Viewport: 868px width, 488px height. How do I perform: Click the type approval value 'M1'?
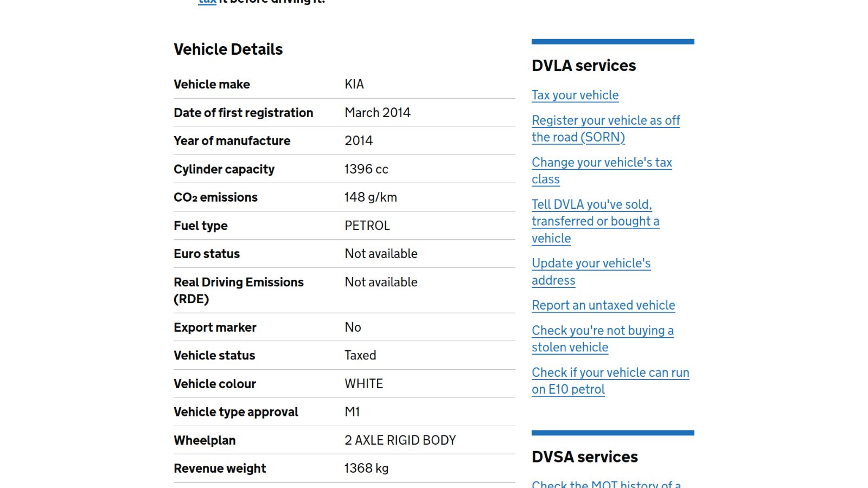(x=352, y=412)
